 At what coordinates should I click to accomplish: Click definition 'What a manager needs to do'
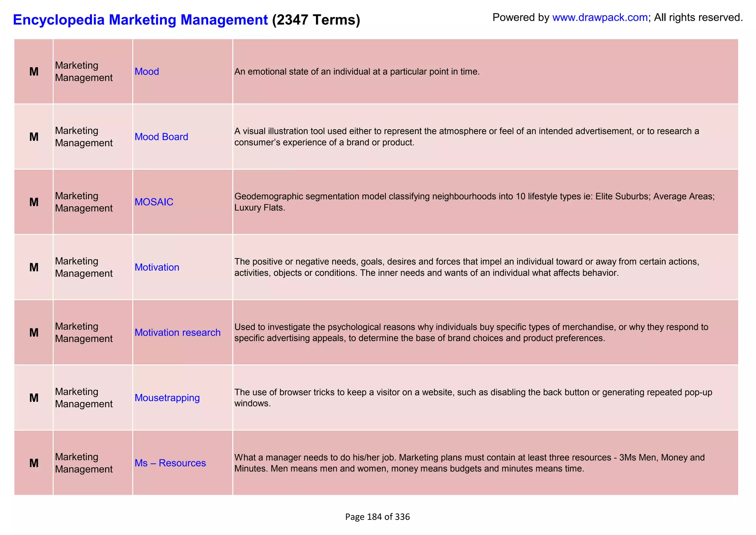[x=470, y=463]
